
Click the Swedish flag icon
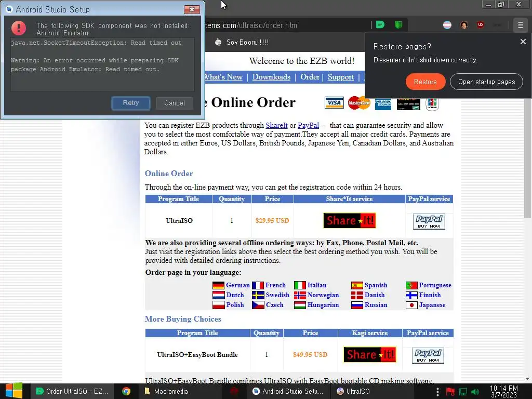coord(258,295)
